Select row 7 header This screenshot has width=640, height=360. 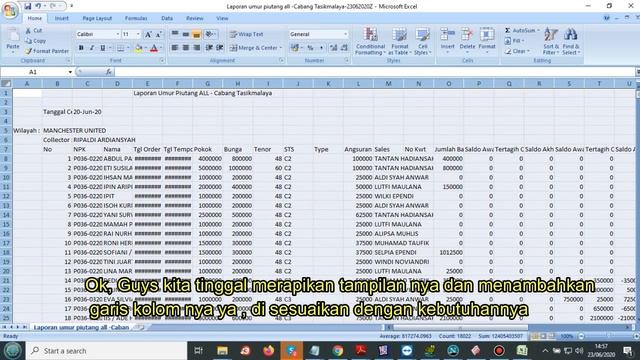point(6,149)
